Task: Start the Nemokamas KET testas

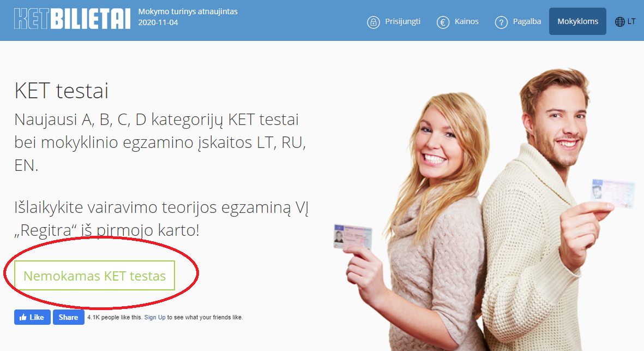Action: (94, 276)
